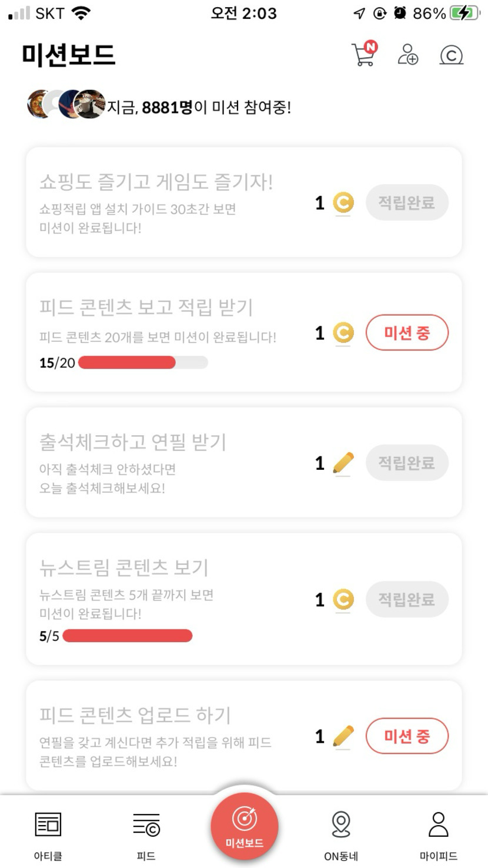
Task: Tap 적립완료 button on 쇼핑도 즐기고 mission
Action: click(407, 203)
